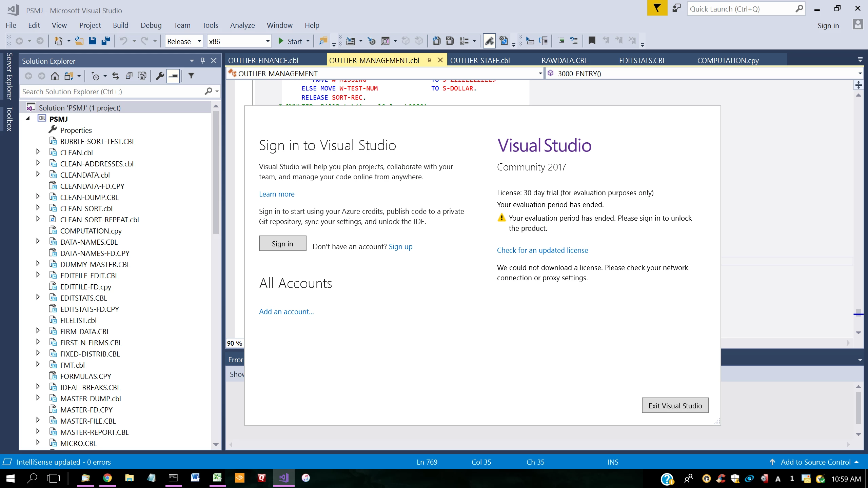Click the Solution Explorer vertical scrollbar thumb
The height and width of the screenshot is (488, 868).
(216, 173)
